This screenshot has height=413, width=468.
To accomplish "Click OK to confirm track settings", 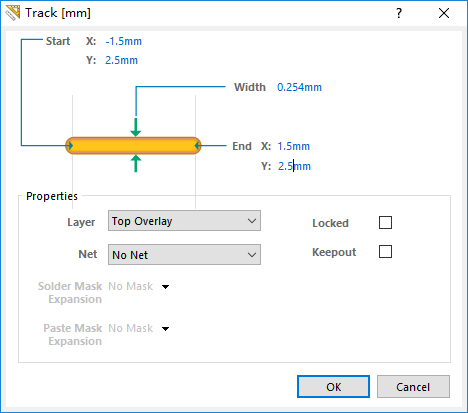I will (333, 387).
